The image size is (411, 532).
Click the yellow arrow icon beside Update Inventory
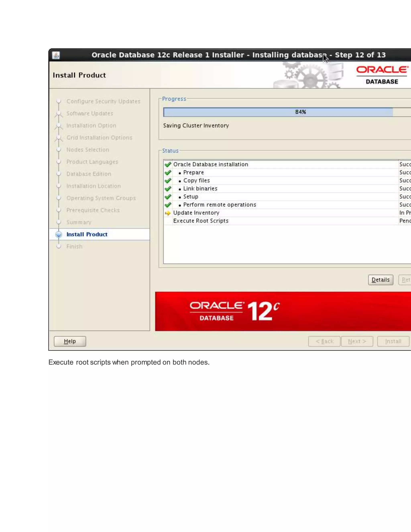[x=168, y=213]
